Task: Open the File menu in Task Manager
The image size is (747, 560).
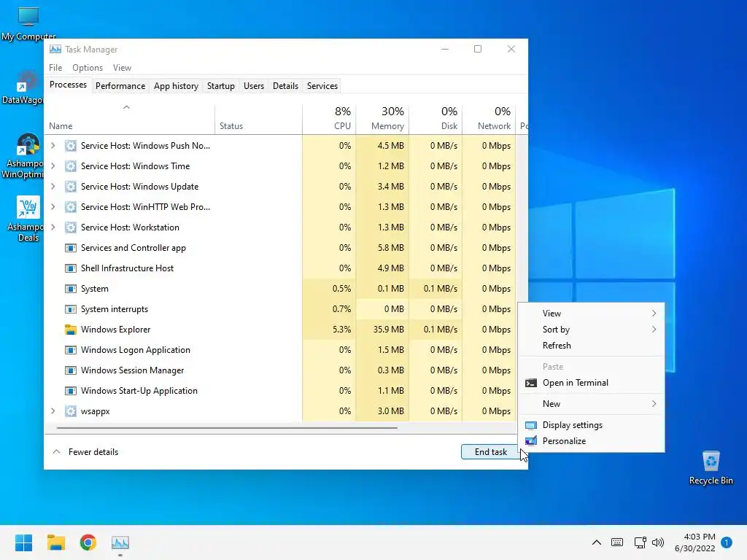Action: [55, 68]
